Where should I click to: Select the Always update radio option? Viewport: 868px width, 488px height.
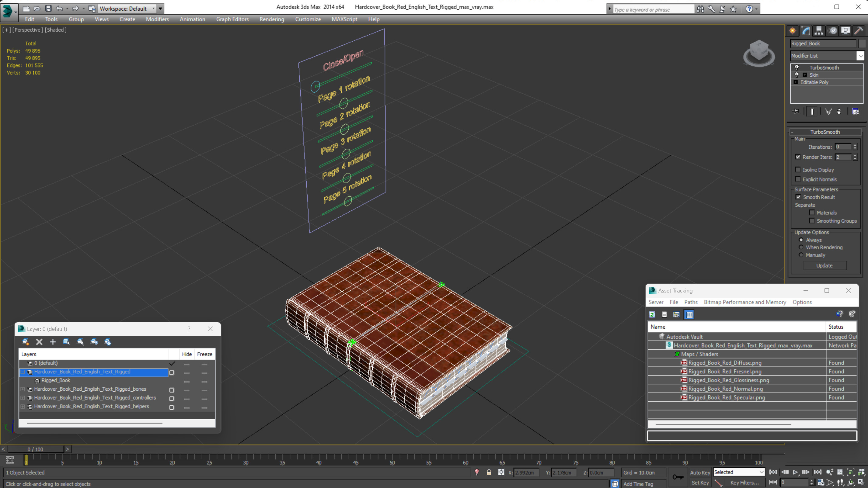click(801, 240)
